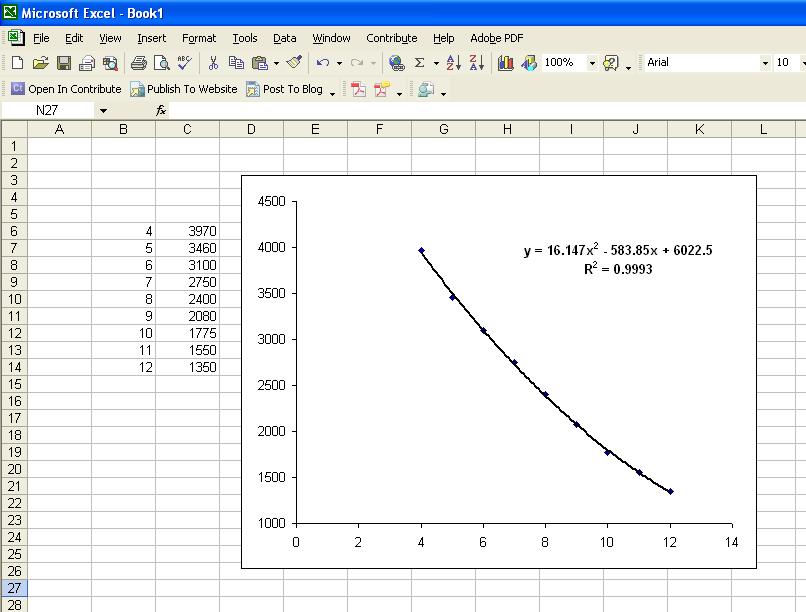The image size is (806, 612).
Task: Open the Chart Wizard
Action: 506,62
